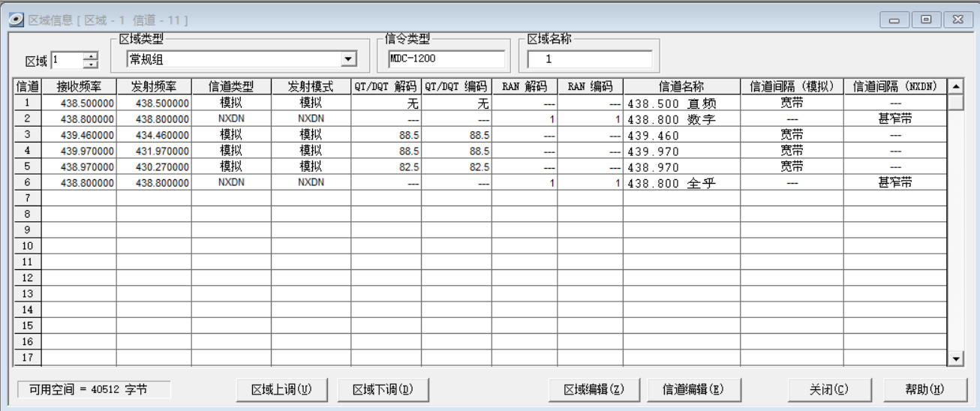This screenshot has width=980, height=411.
Task: Click the 区域名称 input field
Action: pos(589,59)
